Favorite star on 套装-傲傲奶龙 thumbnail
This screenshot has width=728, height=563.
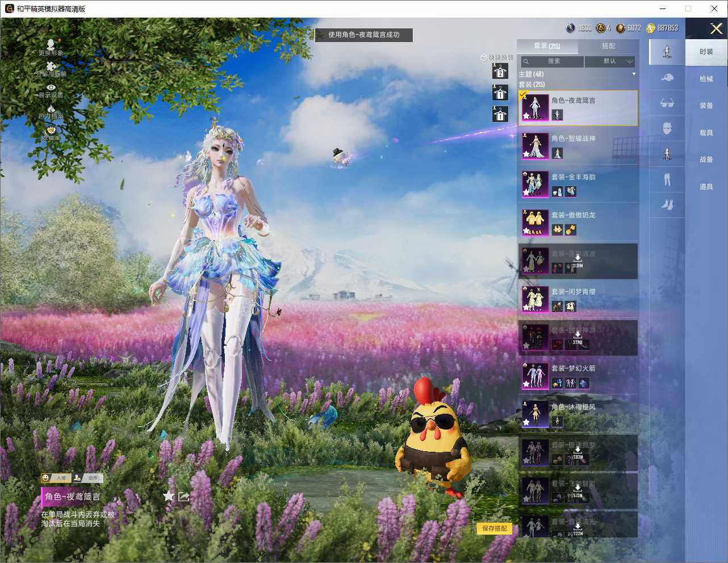point(526,231)
